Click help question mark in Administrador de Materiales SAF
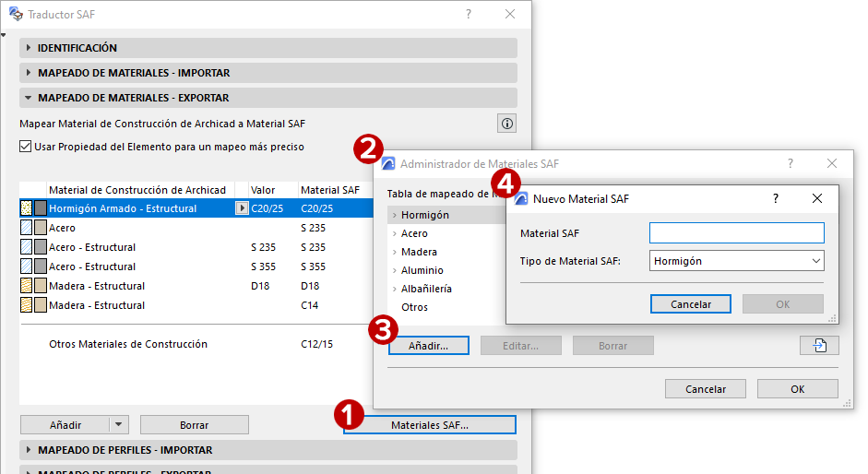Viewport: 868px width, 474px height. (790, 163)
